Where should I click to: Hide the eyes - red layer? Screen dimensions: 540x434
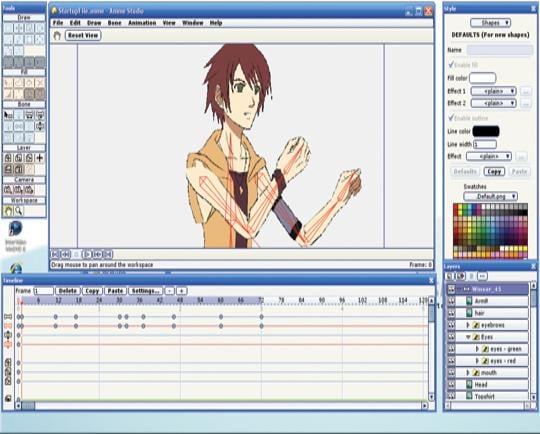[x=451, y=361]
